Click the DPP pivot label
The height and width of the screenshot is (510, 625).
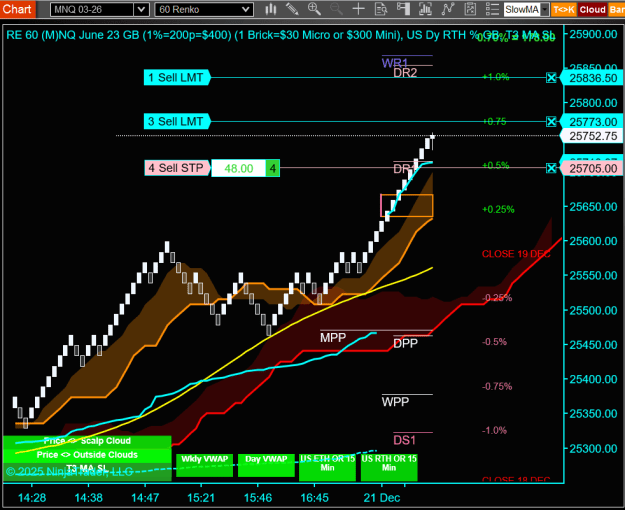(405, 343)
